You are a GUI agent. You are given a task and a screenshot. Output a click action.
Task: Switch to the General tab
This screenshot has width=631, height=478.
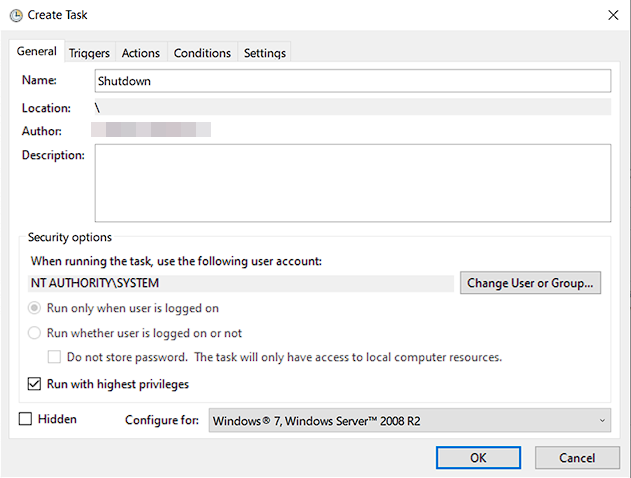pos(37,52)
